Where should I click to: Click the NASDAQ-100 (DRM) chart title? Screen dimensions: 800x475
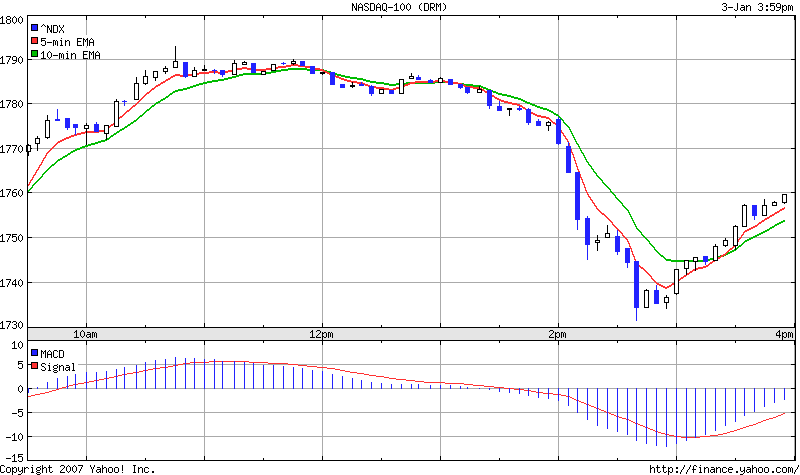tap(399, 7)
